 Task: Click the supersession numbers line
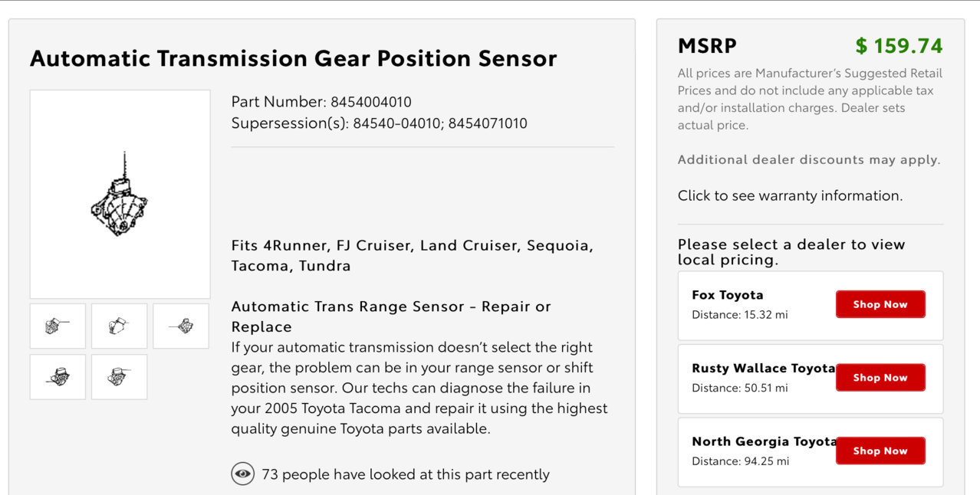pos(380,123)
